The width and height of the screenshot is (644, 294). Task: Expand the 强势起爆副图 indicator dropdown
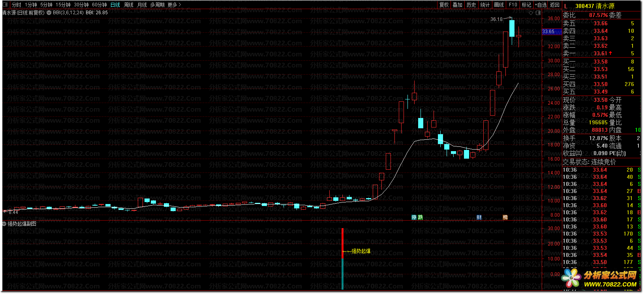tap(4, 224)
